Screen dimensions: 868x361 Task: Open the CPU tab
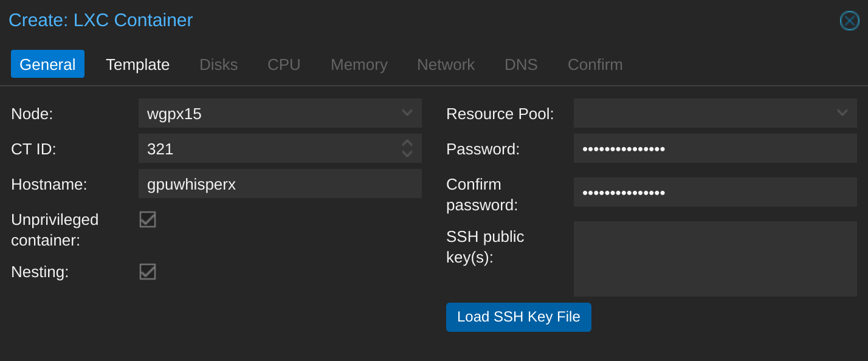pyautogui.click(x=284, y=64)
